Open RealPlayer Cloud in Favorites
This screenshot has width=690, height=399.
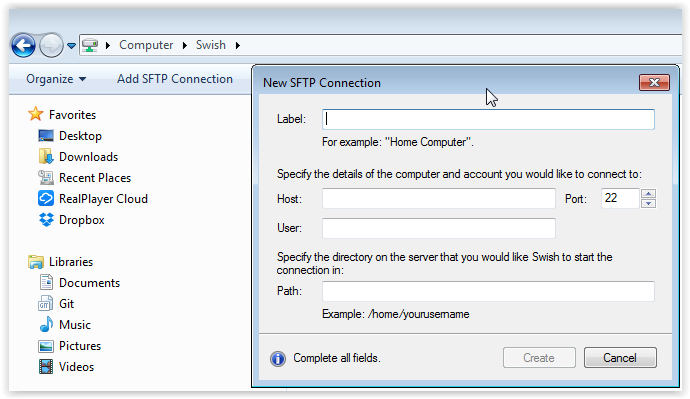tap(103, 199)
